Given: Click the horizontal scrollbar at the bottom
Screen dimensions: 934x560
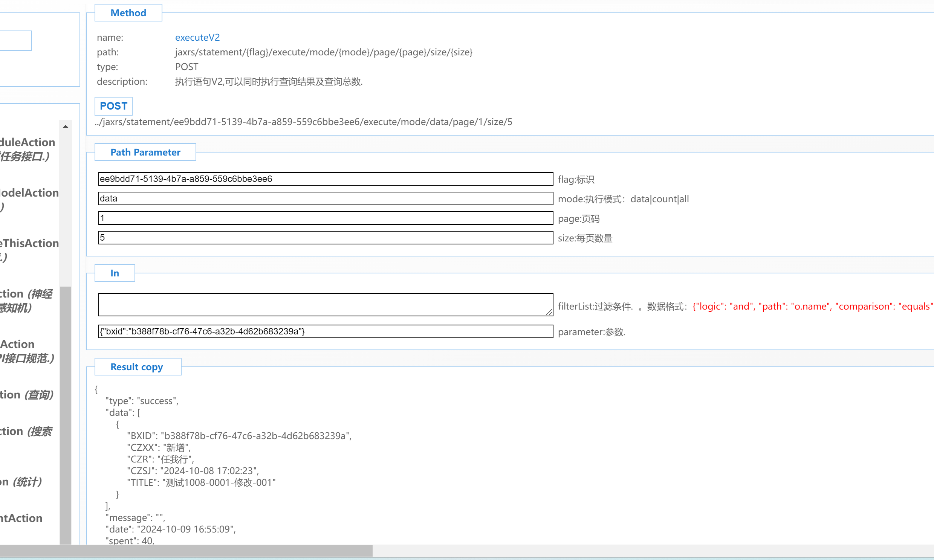Looking at the screenshot, I should click(186, 551).
